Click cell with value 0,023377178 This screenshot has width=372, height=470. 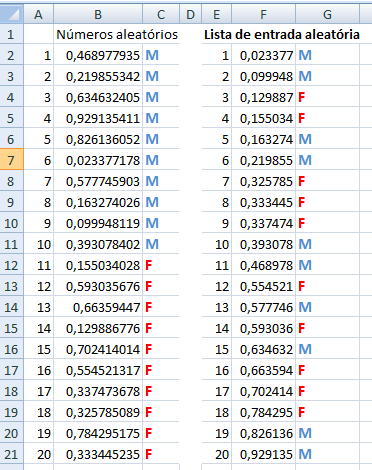point(98,160)
